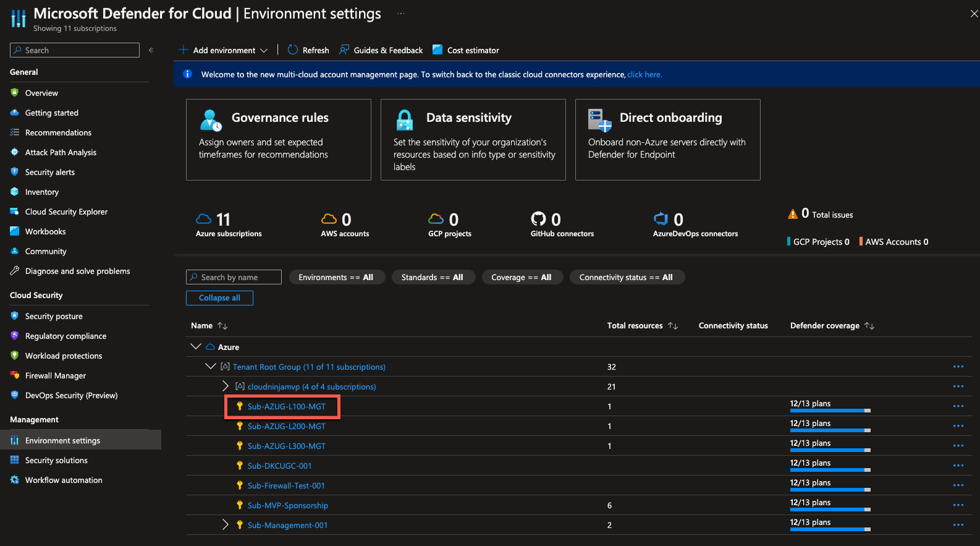This screenshot has width=980, height=546.
Task: Open Getting started in sidebar
Action: tap(51, 113)
